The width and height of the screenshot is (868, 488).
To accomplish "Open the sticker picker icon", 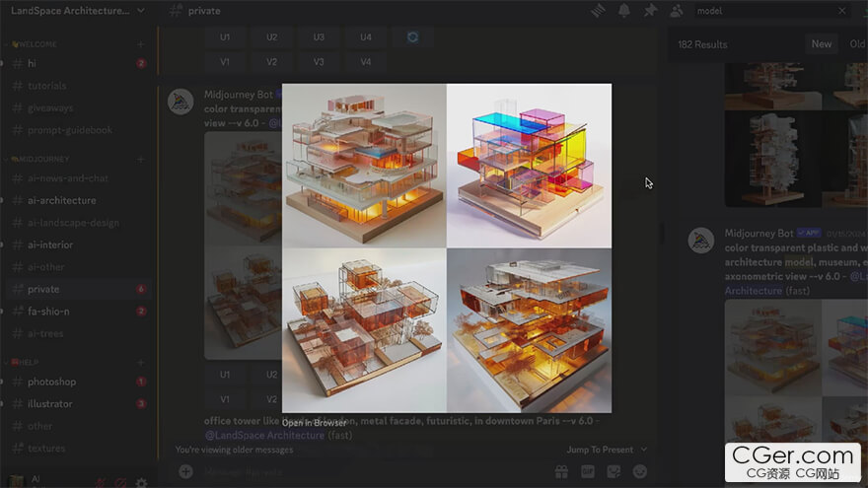I will tap(614, 471).
